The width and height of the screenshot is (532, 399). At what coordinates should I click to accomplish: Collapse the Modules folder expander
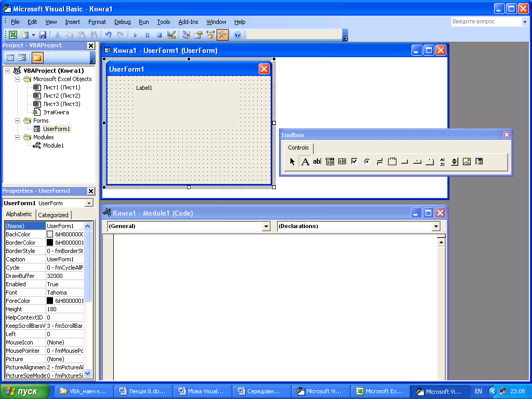(17, 137)
